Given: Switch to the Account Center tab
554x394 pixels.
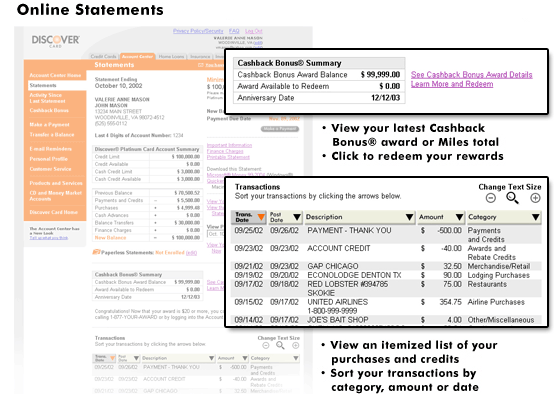Looking at the screenshot, I should tap(137, 57).
